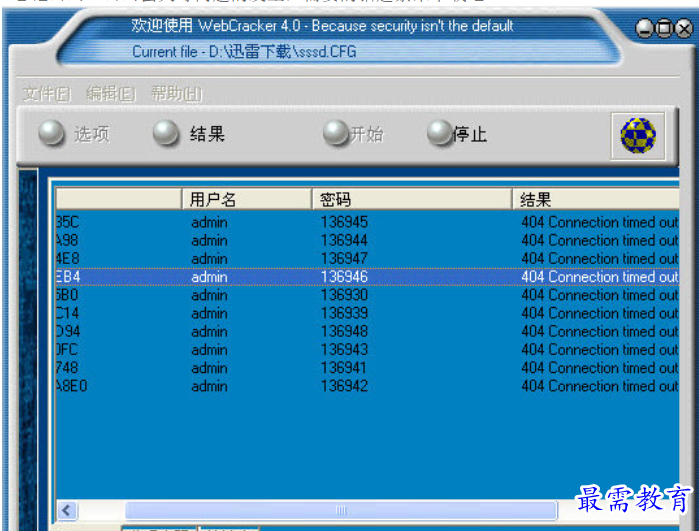
Task: Maximize the WebCracker window
Action: [x=664, y=29]
